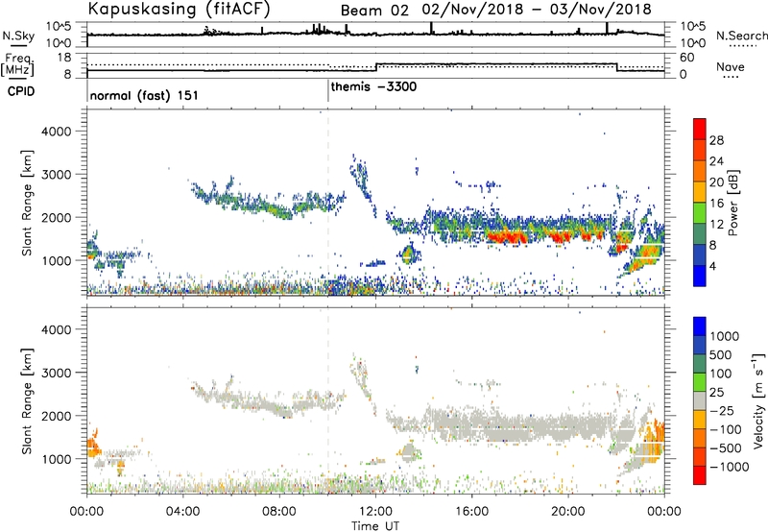The height and width of the screenshot is (532, 768).
Task: Click the '1000' tick on the Velocity color bar
Action: [725, 336]
